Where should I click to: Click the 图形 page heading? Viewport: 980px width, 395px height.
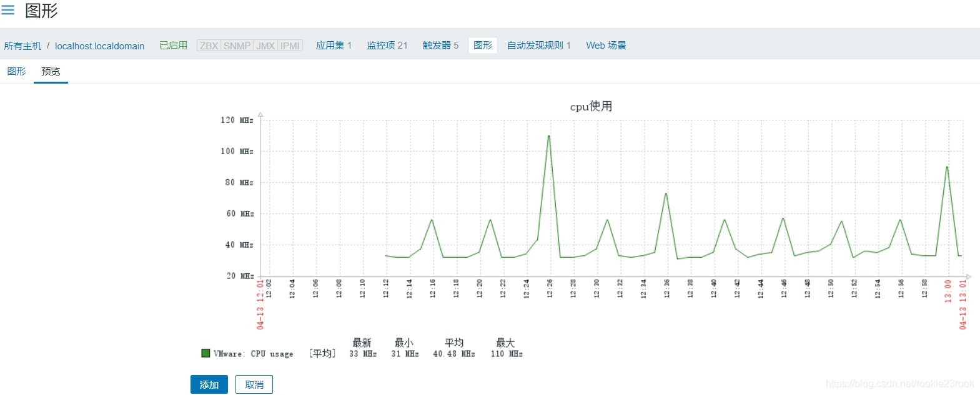pyautogui.click(x=41, y=11)
